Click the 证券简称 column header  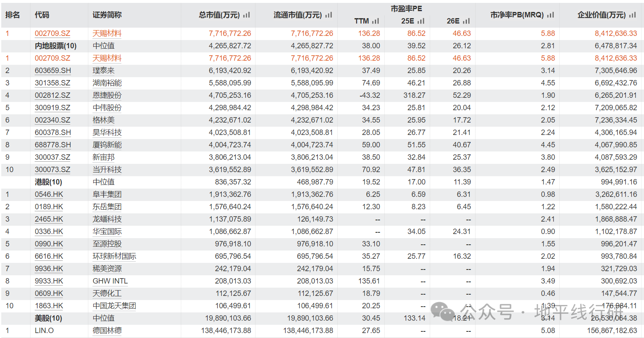[x=107, y=15]
